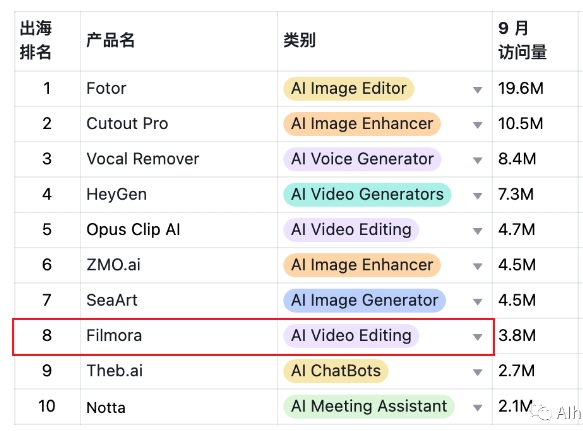583x431 pixels.
Task: Select the 19.6M visits cell for Fotor
Action: pyautogui.click(x=535, y=89)
